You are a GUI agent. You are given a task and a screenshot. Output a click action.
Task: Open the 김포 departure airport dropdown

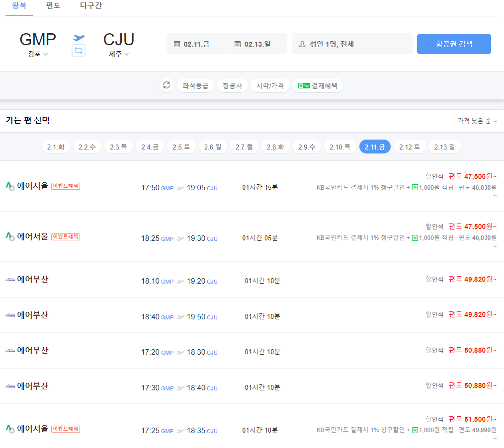pyautogui.click(x=38, y=54)
